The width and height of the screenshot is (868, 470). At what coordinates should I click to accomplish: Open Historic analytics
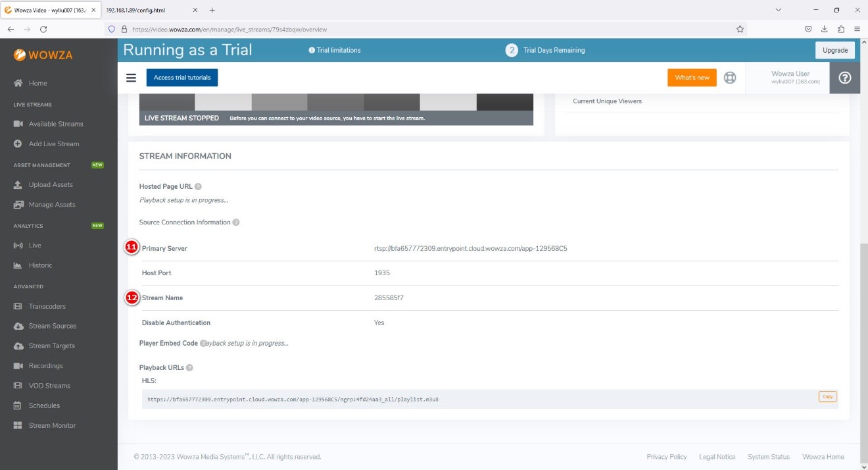40,265
